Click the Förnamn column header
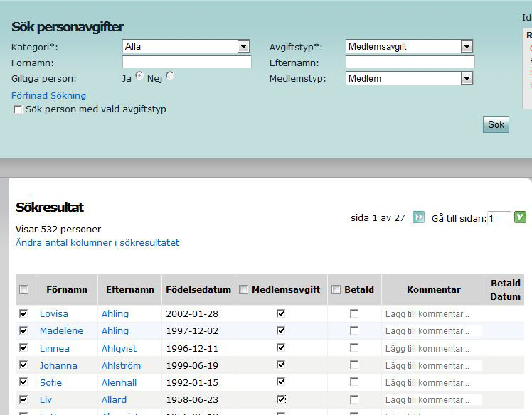 (67, 289)
